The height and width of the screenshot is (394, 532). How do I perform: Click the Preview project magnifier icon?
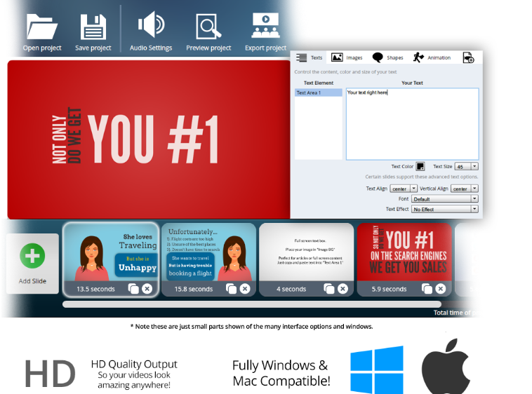point(208,27)
